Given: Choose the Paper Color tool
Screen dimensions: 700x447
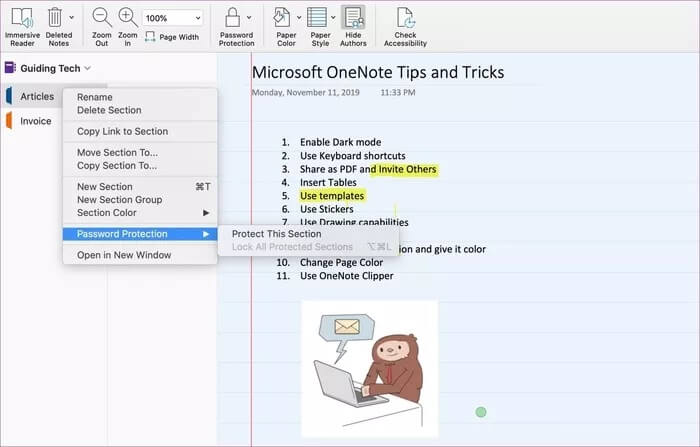Looking at the screenshot, I should [x=286, y=18].
